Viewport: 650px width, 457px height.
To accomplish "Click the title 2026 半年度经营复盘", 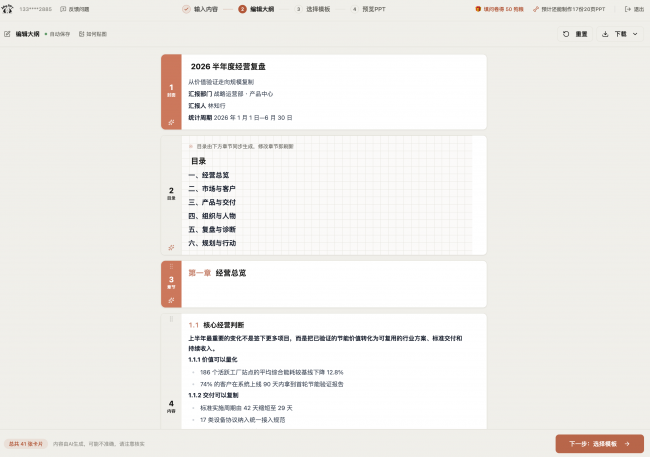I will pyautogui.click(x=228, y=67).
